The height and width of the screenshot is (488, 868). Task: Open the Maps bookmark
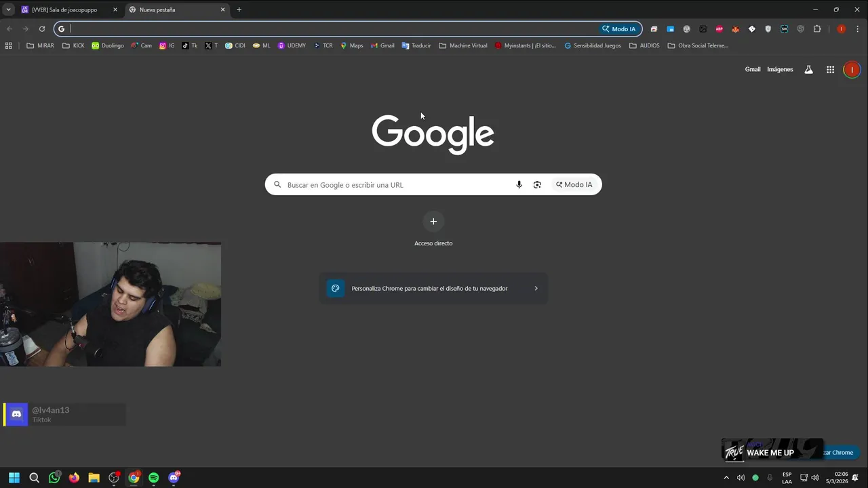tap(352, 45)
